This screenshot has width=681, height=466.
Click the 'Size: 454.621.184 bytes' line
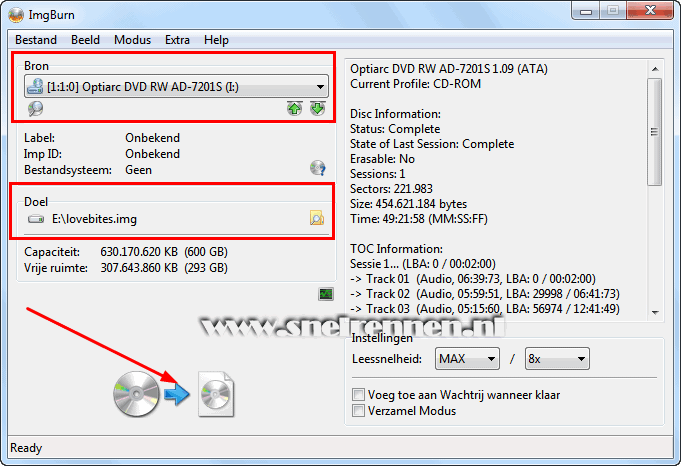(x=409, y=204)
